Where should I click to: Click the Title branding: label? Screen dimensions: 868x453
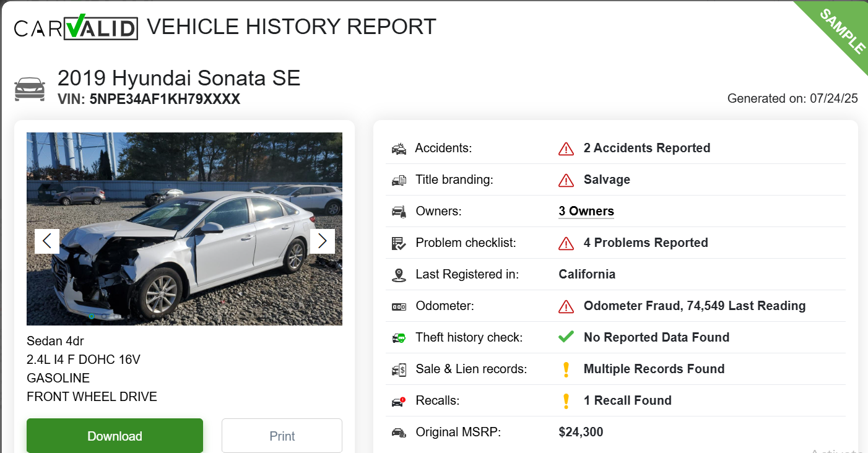[x=454, y=179]
